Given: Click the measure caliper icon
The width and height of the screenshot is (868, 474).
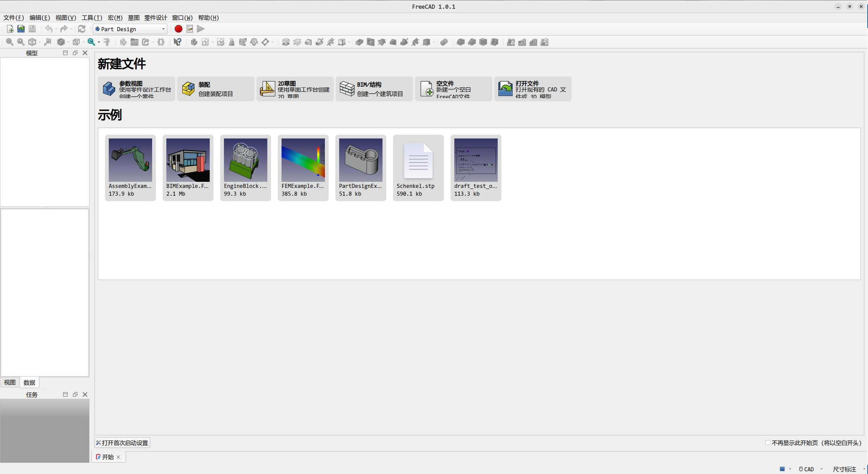Looking at the screenshot, I should tap(107, 42).
